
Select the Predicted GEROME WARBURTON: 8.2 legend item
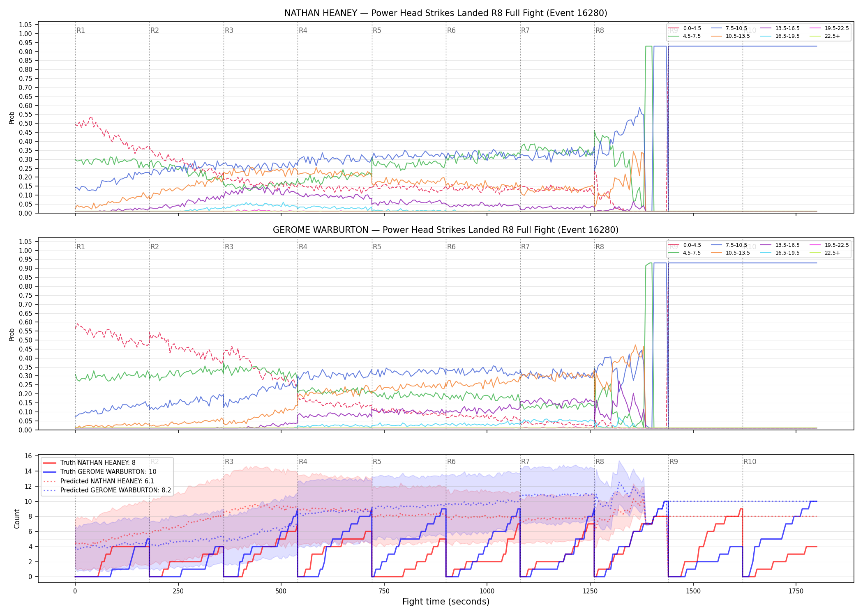107,490
